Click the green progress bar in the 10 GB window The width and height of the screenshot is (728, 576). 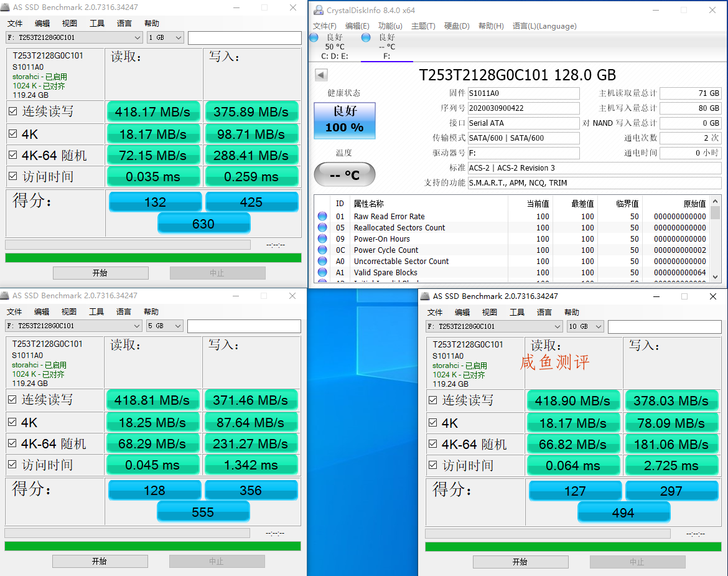[574, 547]
